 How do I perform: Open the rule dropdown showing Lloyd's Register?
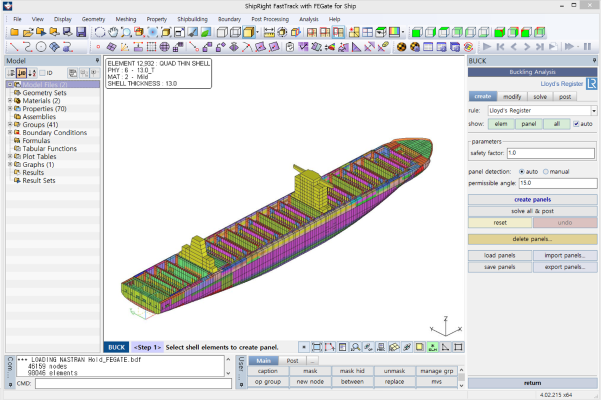click(593, 110)
